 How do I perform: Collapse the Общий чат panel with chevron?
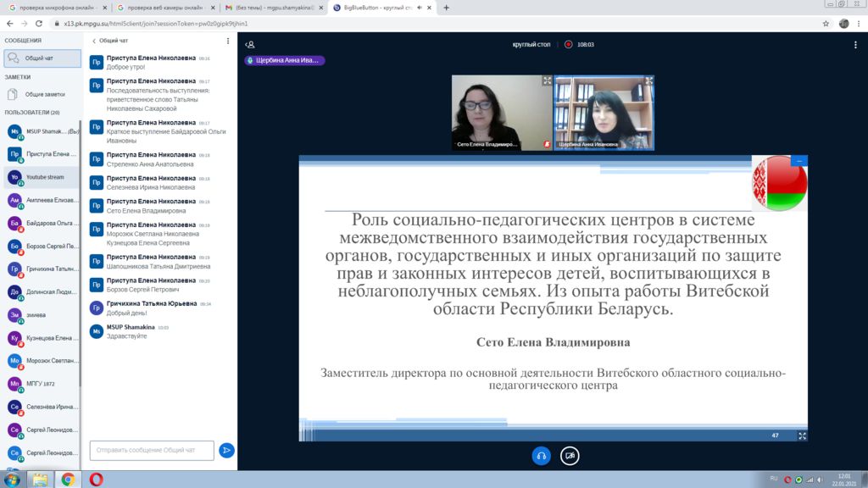(94, 41)
